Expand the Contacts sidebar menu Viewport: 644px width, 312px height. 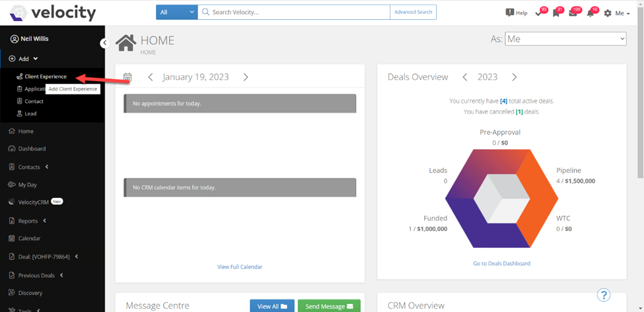[29, 167]
